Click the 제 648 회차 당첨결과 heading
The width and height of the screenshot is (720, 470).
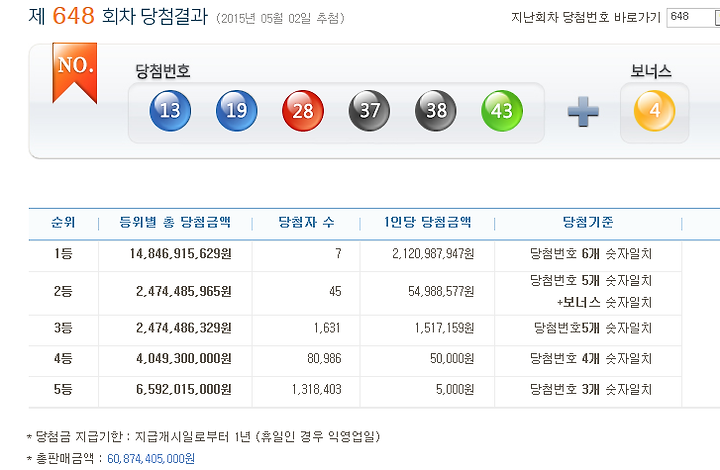118,16
